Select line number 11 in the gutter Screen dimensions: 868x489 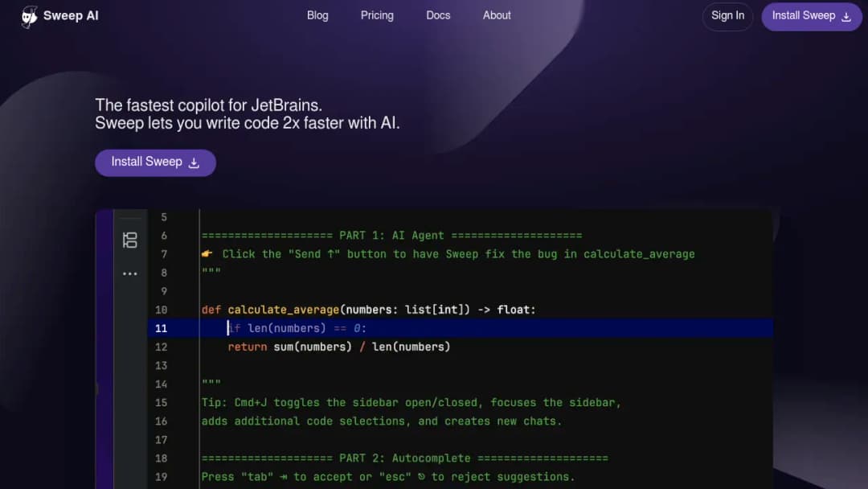161,328
